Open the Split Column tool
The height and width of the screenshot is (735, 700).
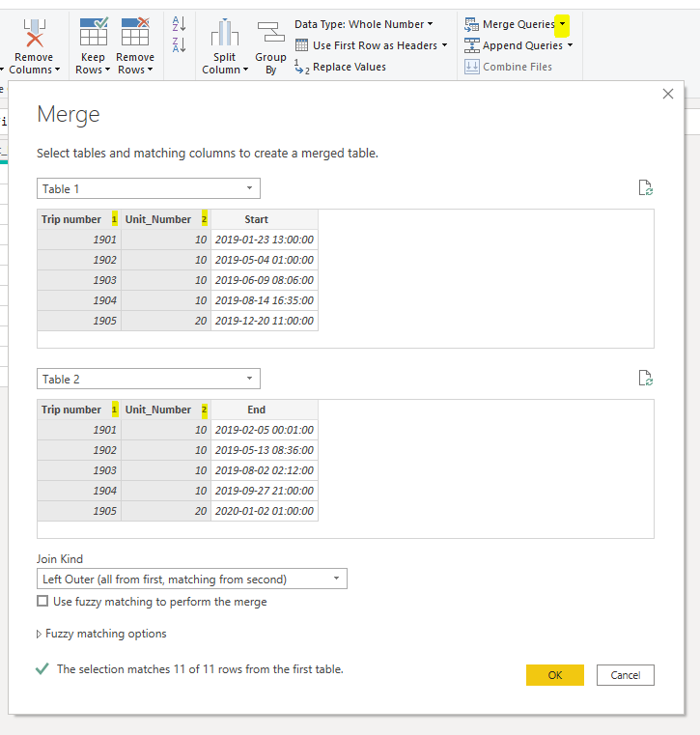225,46
